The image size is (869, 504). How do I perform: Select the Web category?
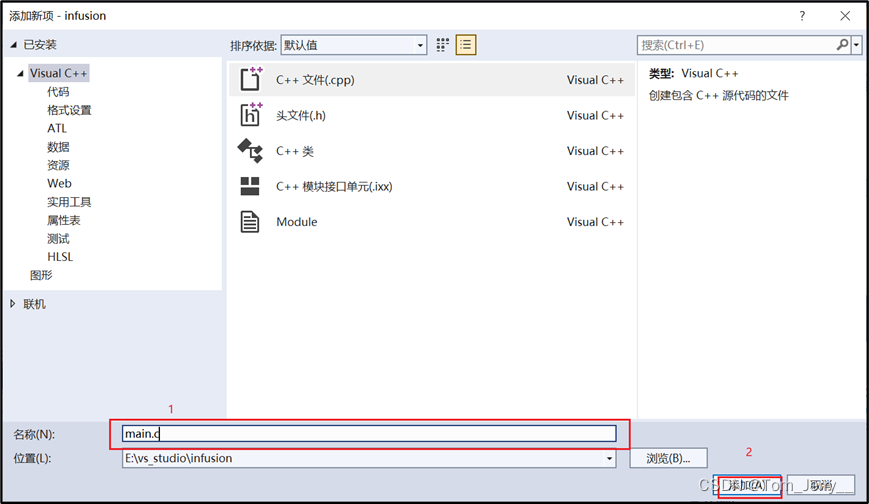59,183
